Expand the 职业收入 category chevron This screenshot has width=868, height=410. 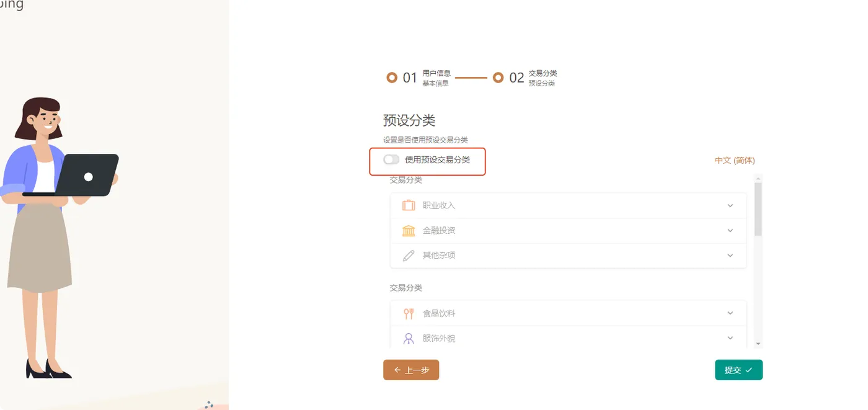click(730, 206)
